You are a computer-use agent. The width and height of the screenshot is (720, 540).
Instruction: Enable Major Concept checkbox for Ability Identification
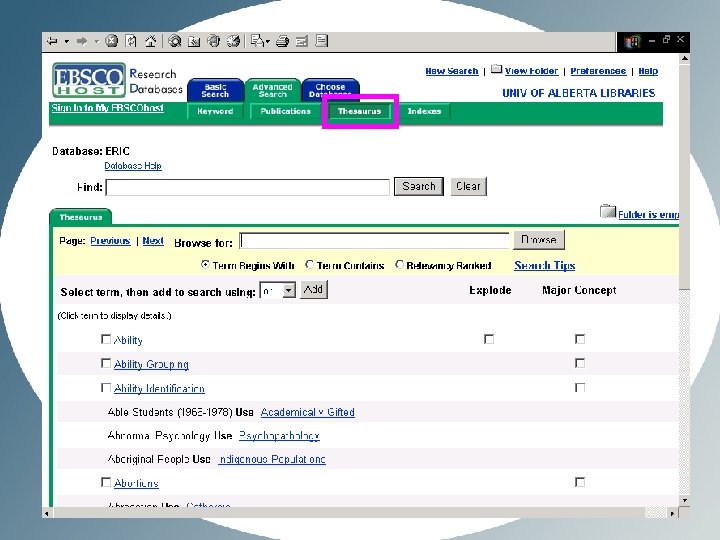580,388
